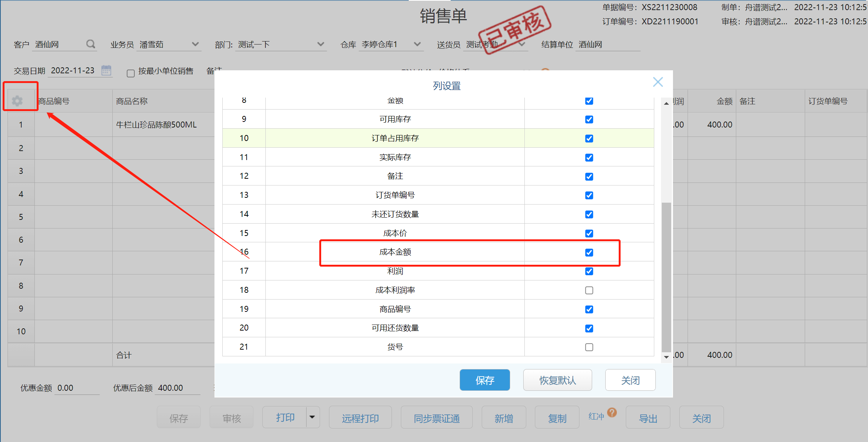This screenshot has height=442, width=868.
Task: Click the 优惠金额 input field
Action: [x=77, y=388]
